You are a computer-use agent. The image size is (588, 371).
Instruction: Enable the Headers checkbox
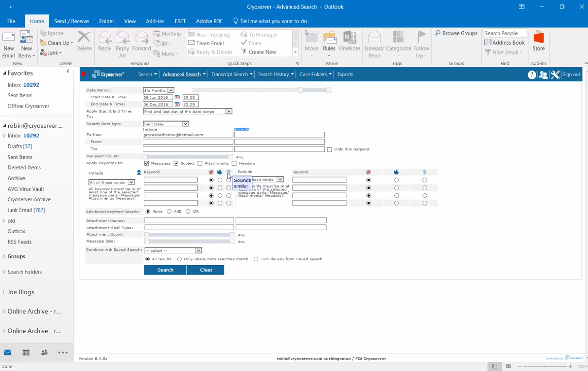tap(234, 164)
